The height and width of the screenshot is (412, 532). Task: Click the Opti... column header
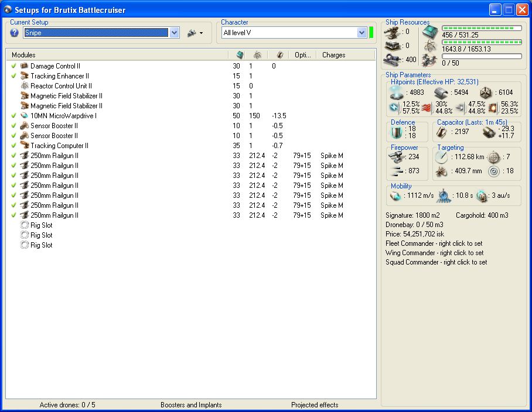click(302, 54)
